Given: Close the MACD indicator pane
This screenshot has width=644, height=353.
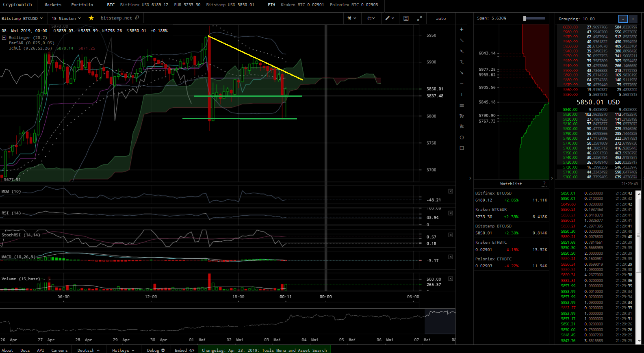Looking at the screenshot, I should (451, 257).
